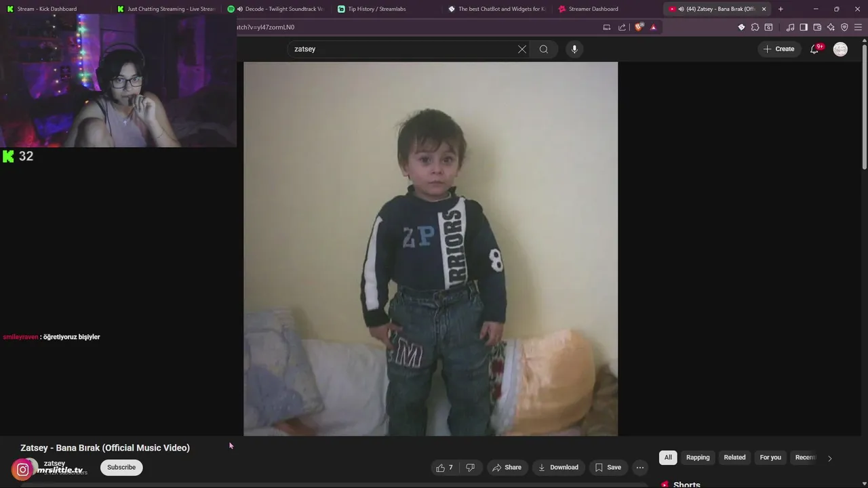This screenshot has width=868, height=488.
Task: Open the page search extension icon
Action: [768, 27]
